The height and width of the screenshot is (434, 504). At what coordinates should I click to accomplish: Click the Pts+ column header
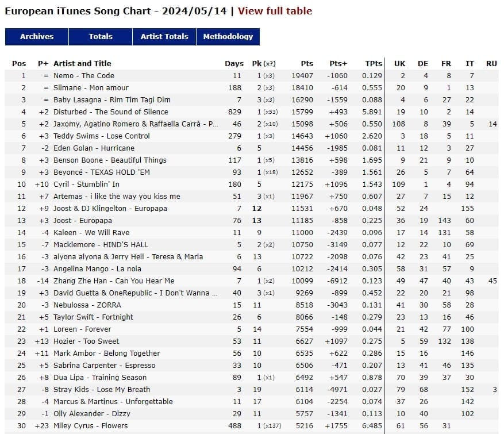tap(338, 63)
